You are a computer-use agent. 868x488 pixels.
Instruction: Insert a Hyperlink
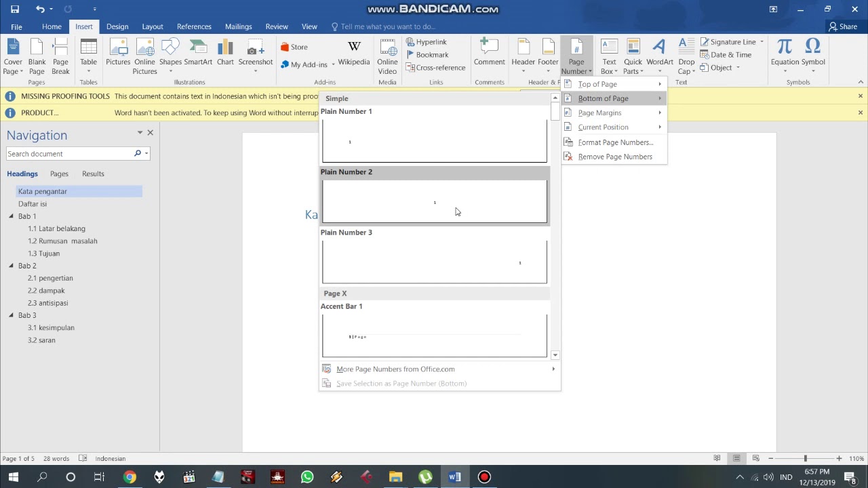(427, 42)
